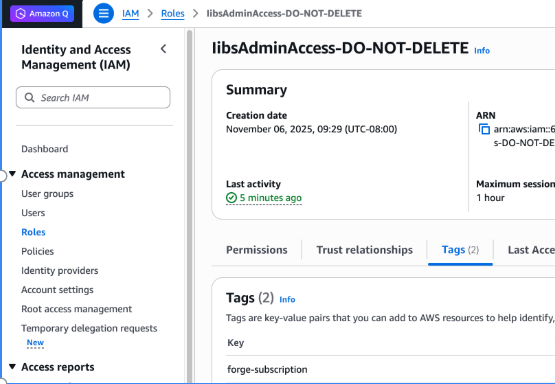The height and width of the screenshot is (384, 555).
Task: Select Roles in sidebar navigation
Action: tap(33, 232)
